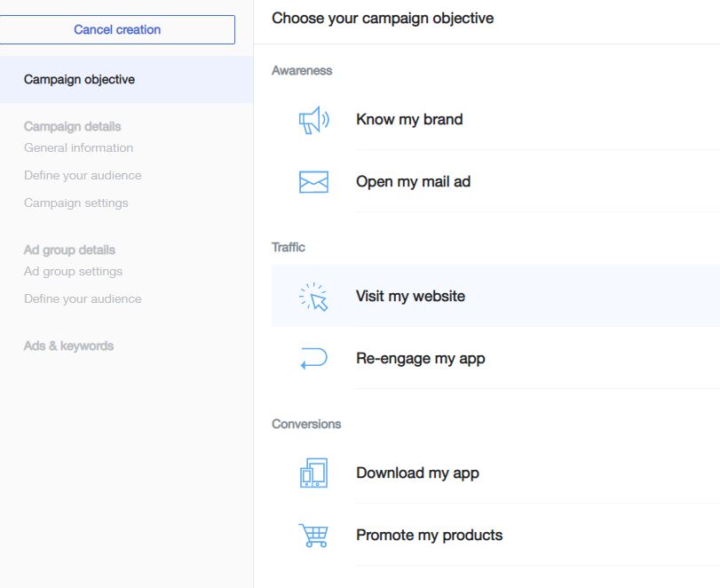Go to Ad group settings step
This screenshot has width=720, height=588.
point(73,272)
